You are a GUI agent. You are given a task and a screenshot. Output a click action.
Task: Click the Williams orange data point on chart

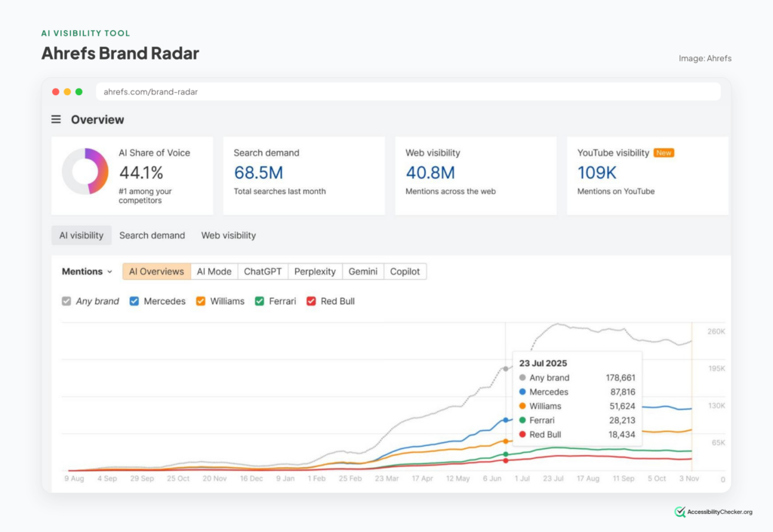pos(505,441)
